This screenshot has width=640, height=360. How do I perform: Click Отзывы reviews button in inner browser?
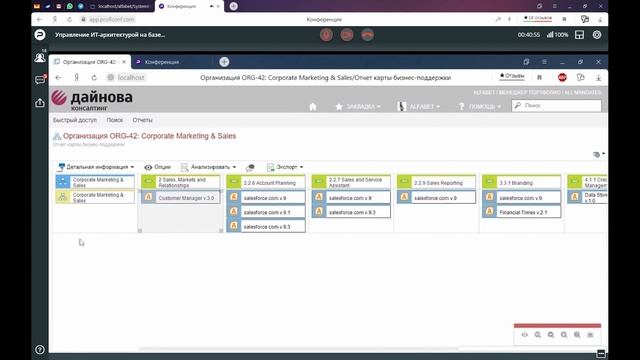[x=512, y=76]
